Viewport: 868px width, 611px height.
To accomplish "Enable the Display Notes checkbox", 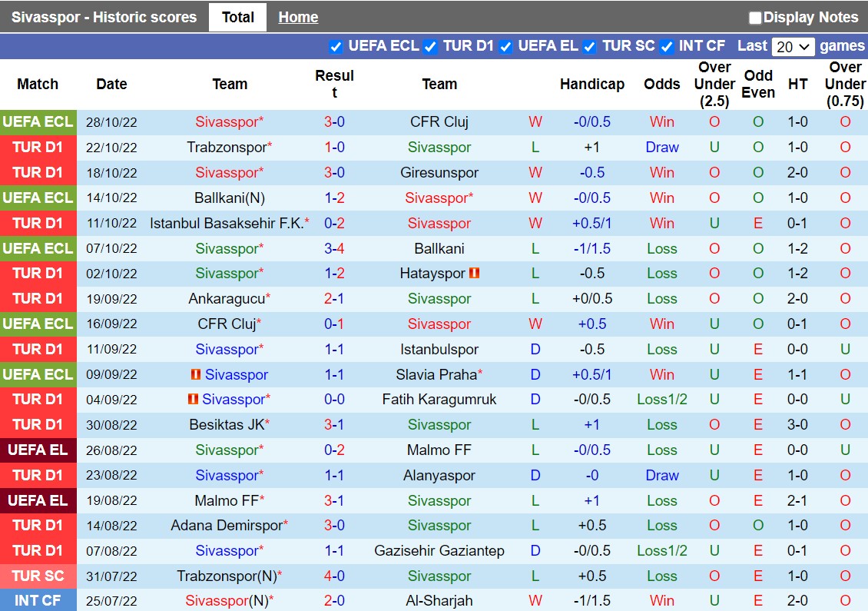I will (x=755, y=18).
